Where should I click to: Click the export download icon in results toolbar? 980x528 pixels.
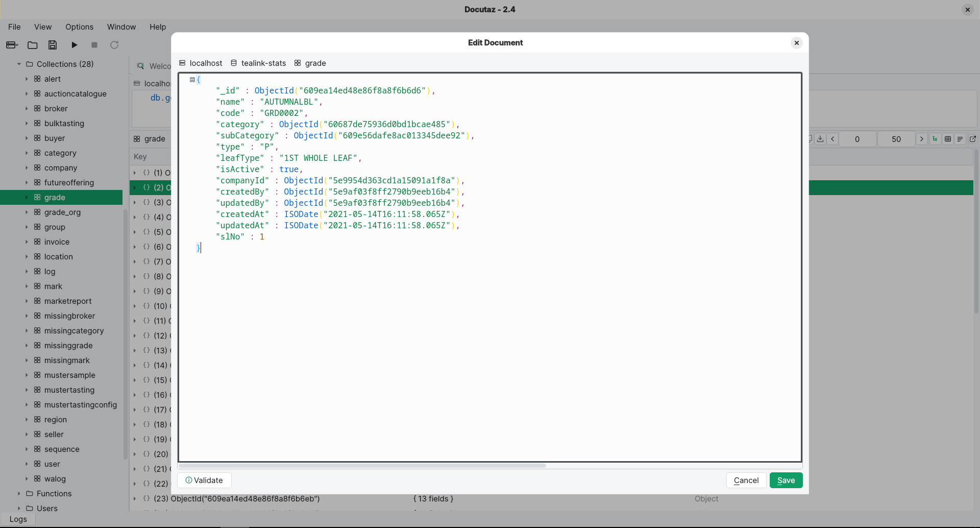[x=820, y=139]
